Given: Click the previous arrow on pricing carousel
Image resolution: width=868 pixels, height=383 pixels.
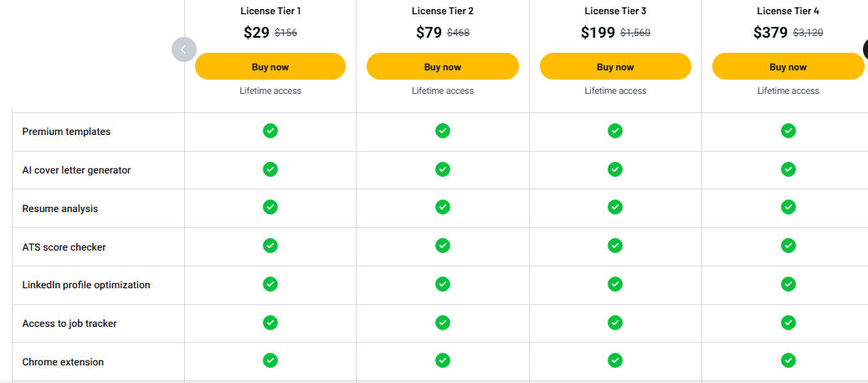Looking at the screenshot, I should point(183,49).
